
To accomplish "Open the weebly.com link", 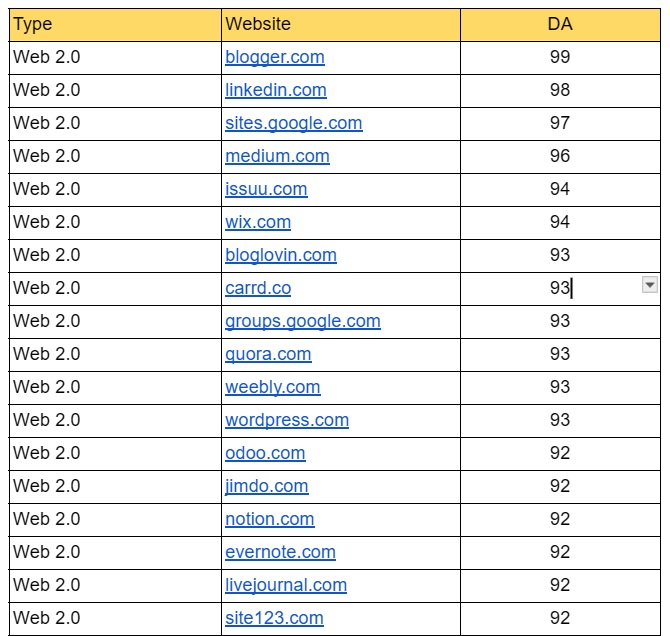I will pyautogui.click(x=272, y=387).
